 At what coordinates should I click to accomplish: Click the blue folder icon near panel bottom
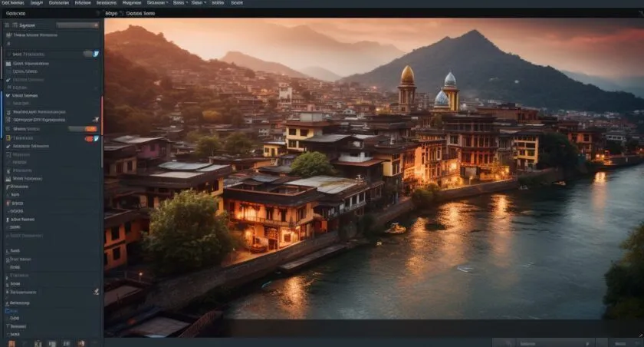click(8, 311)
